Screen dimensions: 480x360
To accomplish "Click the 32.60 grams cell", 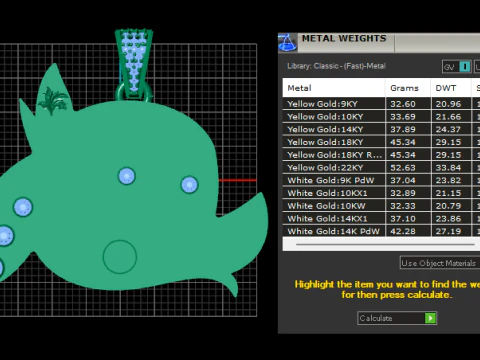I will [x=408, y=104].
